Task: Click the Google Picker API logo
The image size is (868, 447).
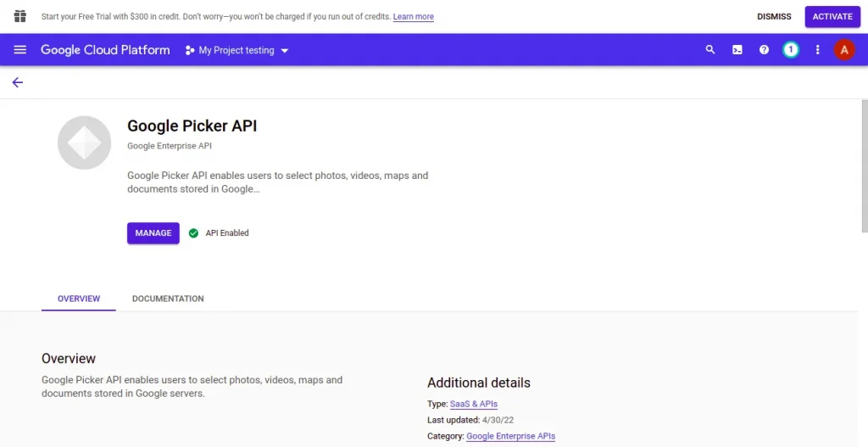Action: (x=84, y=142)
